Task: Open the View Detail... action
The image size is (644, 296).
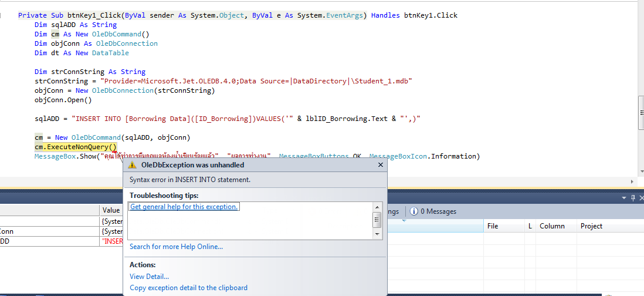Action: click(149, 277)
